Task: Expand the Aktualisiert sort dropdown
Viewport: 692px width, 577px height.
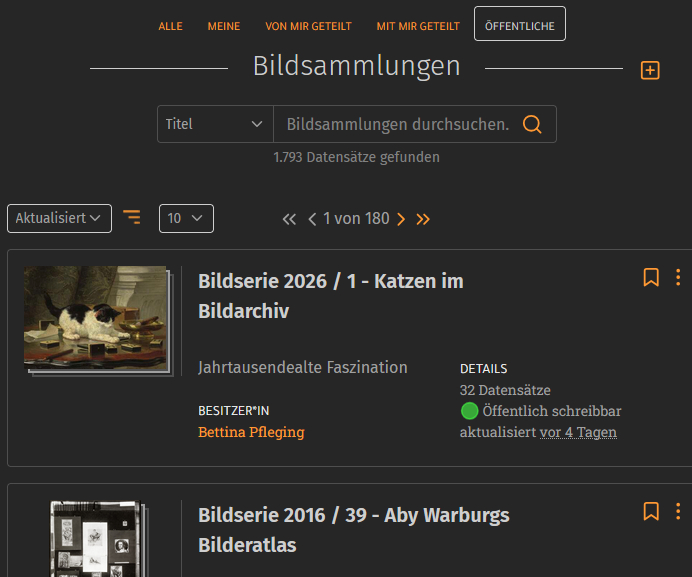Action: point(59,218)
